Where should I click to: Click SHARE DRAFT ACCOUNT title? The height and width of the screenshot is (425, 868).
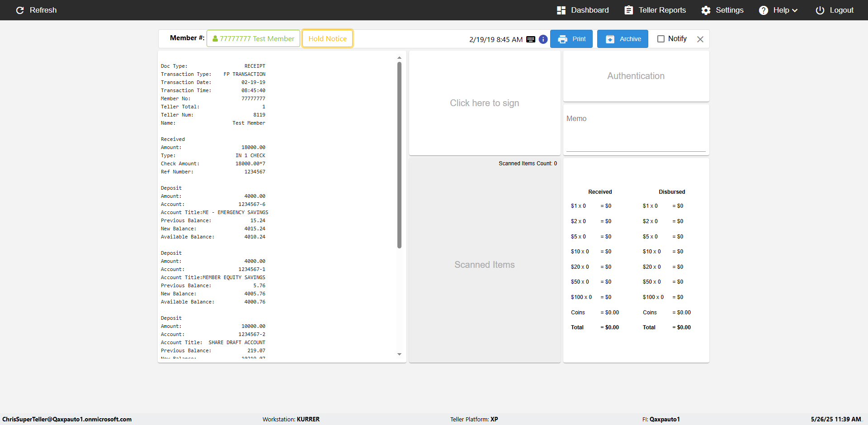[x=237, y=342]
